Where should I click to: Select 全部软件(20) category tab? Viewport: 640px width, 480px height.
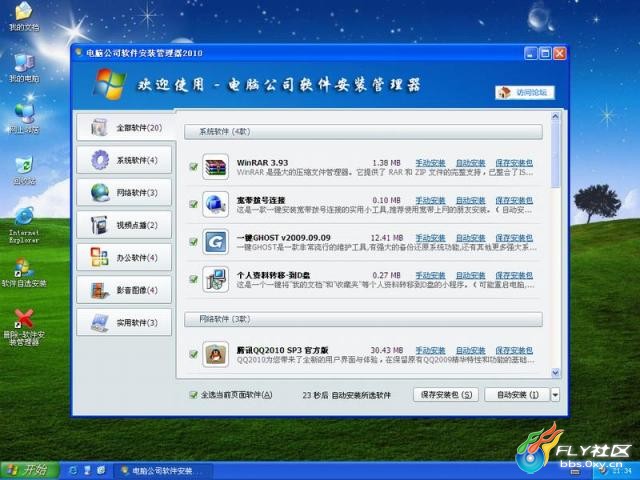point(125,127)
